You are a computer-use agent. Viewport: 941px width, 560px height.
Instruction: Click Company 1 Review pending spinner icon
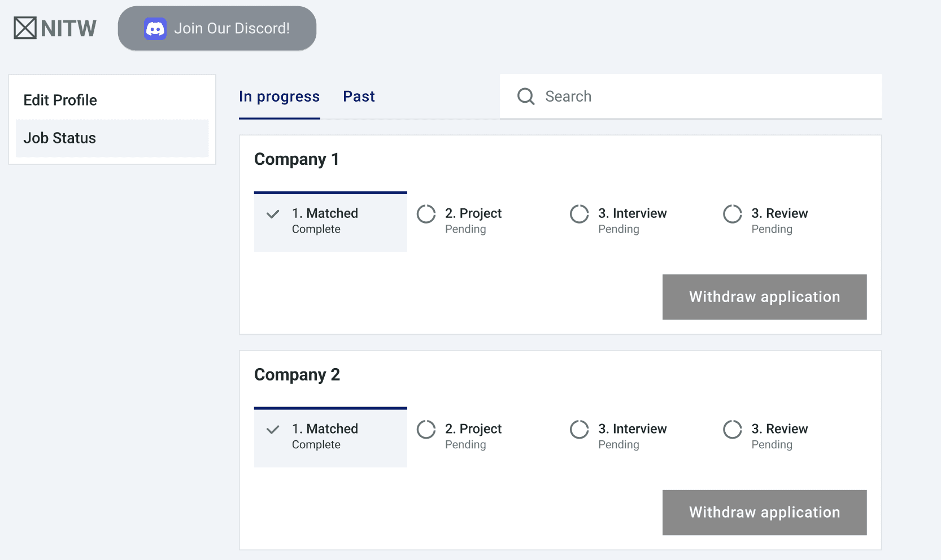pos(733,214)
